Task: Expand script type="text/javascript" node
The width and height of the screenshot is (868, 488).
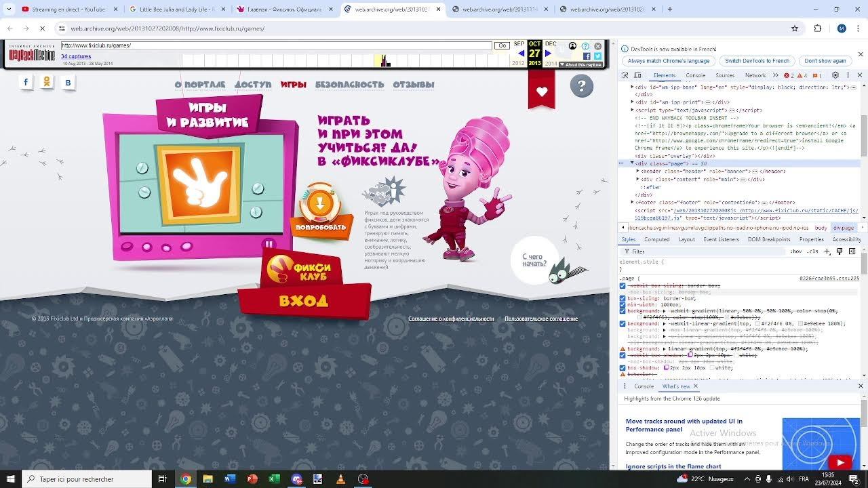Action: click(x=633, y=110)
